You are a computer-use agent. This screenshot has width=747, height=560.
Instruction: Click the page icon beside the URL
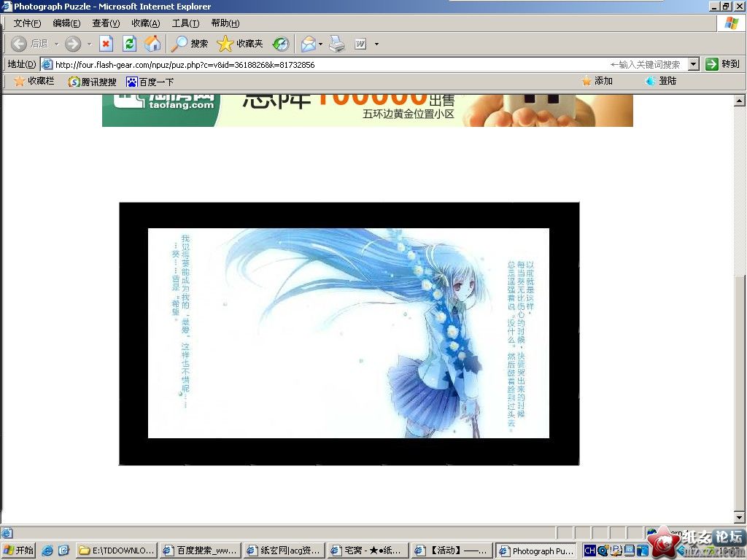pyautogui.click(x=47, y=64)
